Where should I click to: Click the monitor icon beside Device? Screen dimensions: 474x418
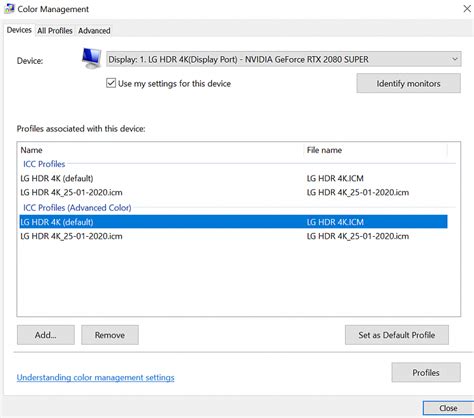(x=92, y=58)
